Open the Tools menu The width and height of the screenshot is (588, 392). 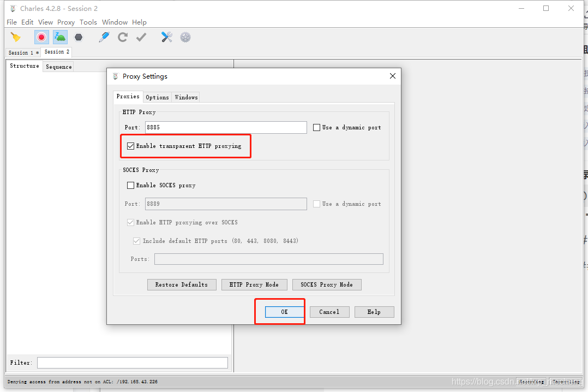pos(88,22)
